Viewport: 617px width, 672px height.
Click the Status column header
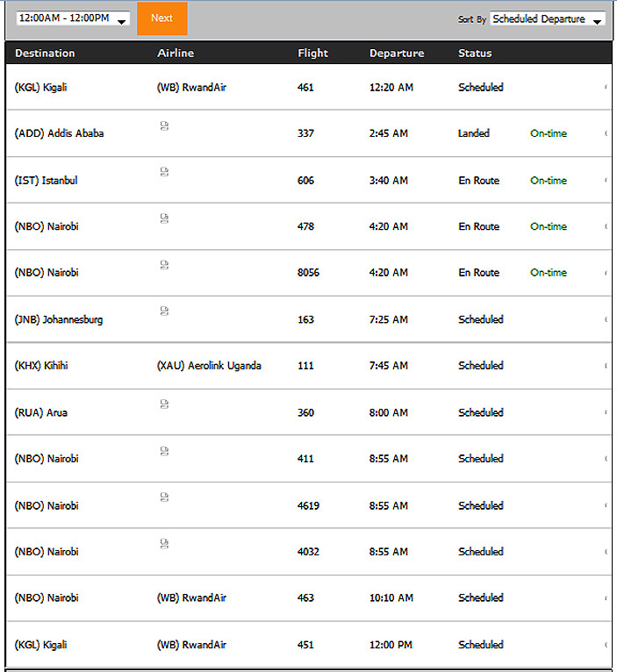pyautogui.click(x=475, y=54)
